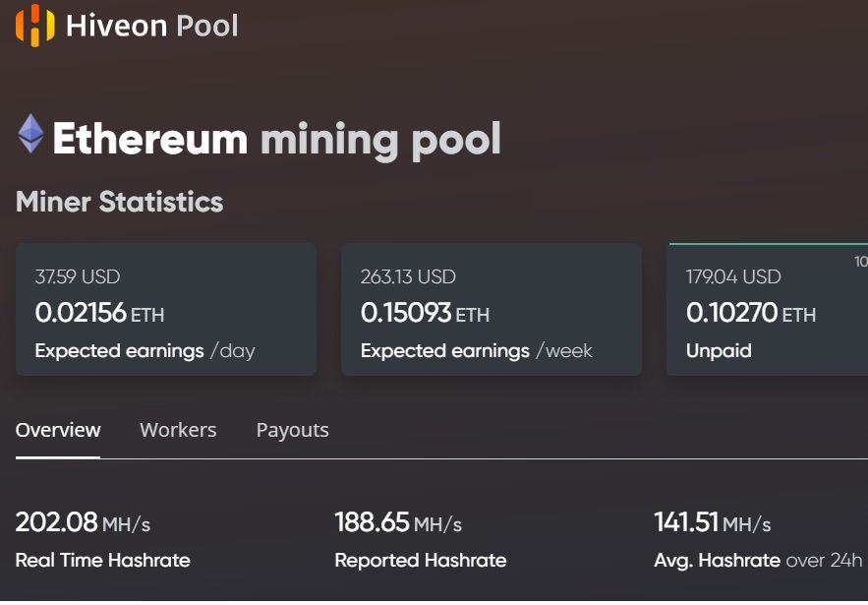This screenshot has height=605, width=868.
Task: Switch to the Workers tab
Action: click(x=178, y=430)
